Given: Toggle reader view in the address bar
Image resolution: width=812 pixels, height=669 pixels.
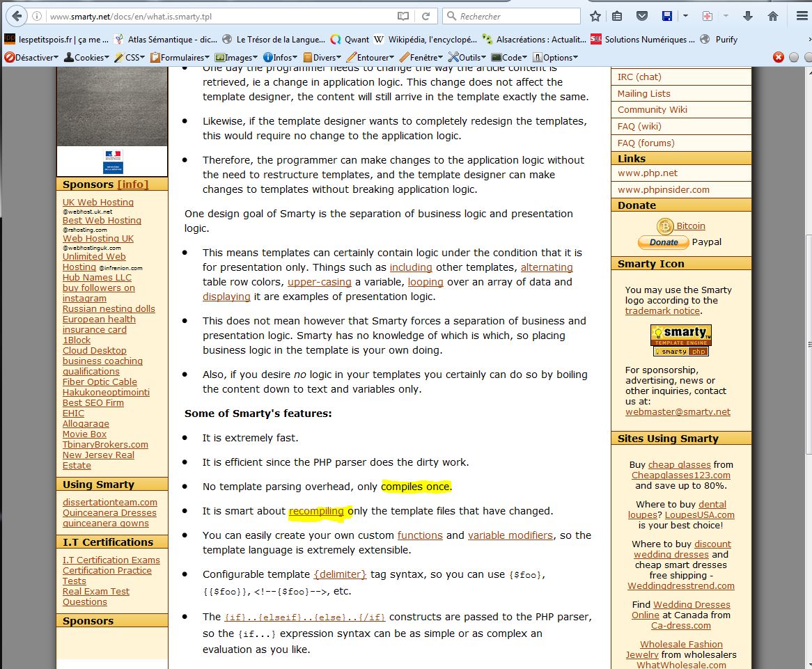Looking at the screenshot, I should tap(403, 16).
